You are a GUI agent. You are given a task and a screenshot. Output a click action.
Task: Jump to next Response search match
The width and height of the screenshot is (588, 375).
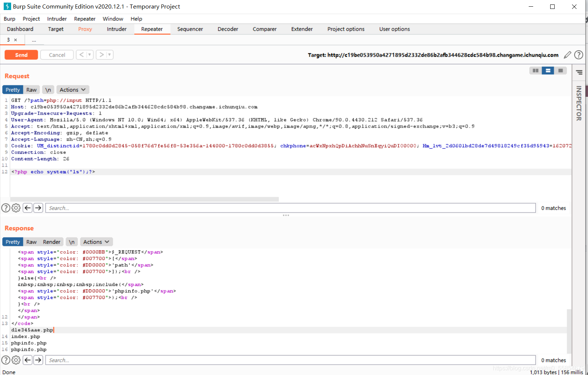click(x=38, y=360)
